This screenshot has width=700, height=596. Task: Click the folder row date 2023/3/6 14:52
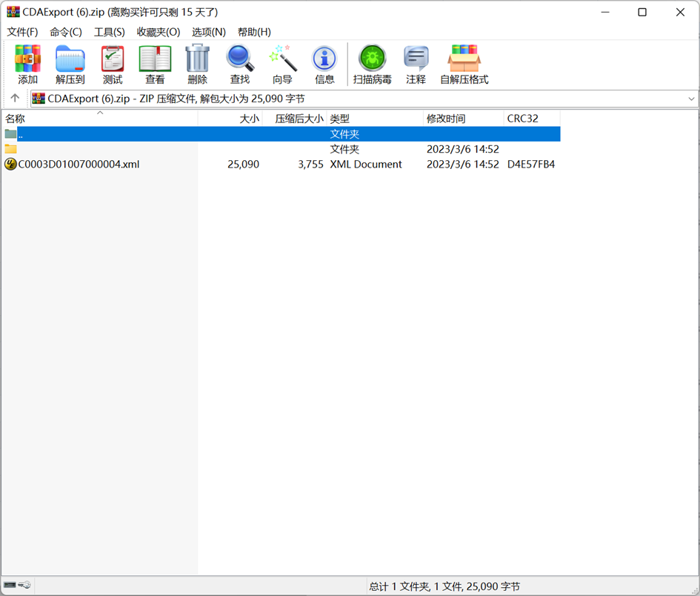click(x=462, y=149)
